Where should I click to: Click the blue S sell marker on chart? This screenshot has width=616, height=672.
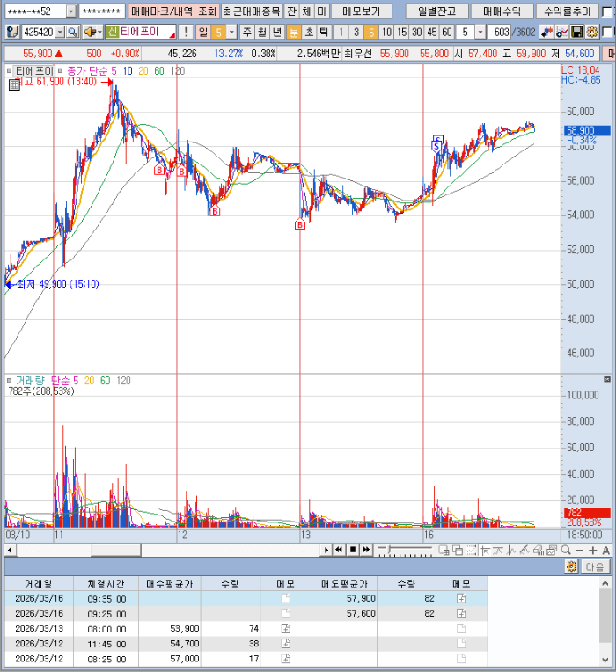click(x=436, y=147)
